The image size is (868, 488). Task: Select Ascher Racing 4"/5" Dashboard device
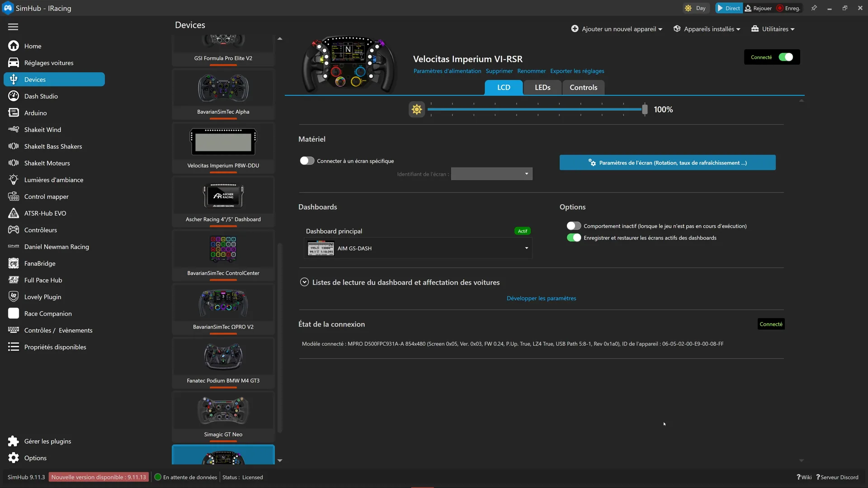[x=223, y=202]
